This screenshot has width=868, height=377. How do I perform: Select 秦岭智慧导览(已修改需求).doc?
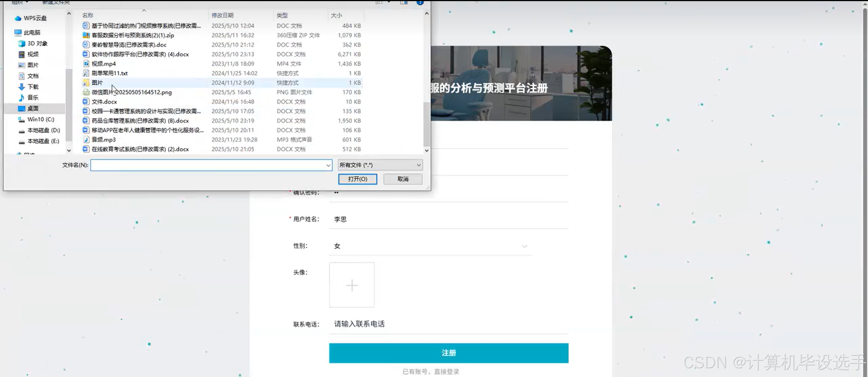pyautogui.click(x=129, y=44)
